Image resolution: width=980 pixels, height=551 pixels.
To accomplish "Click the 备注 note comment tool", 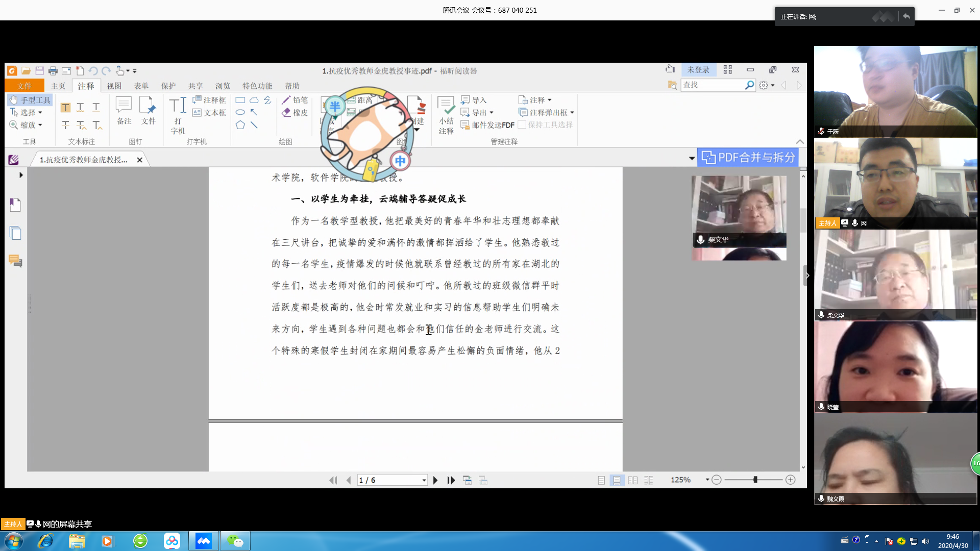I will pos(124,110).
